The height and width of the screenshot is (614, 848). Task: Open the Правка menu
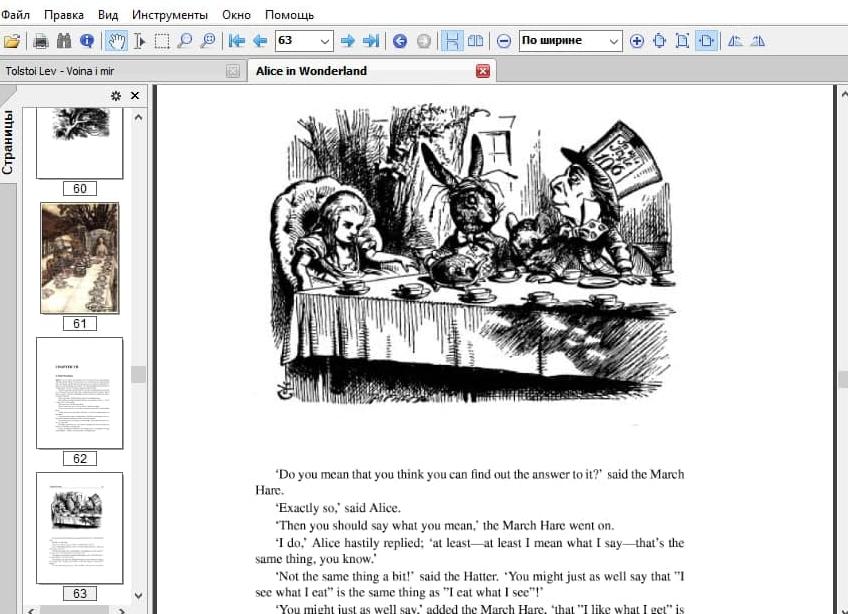pos(64,15)
